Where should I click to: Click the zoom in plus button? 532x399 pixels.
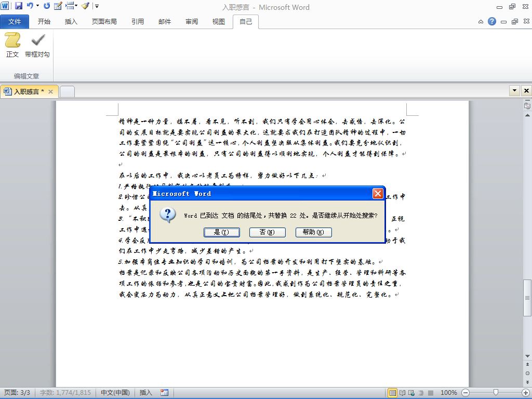coord(526,393)
